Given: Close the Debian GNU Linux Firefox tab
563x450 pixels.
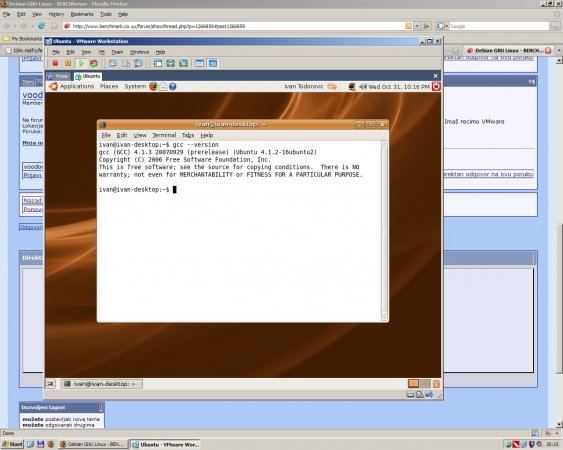Looking at the screenshot, I should (x=548, y=51).
